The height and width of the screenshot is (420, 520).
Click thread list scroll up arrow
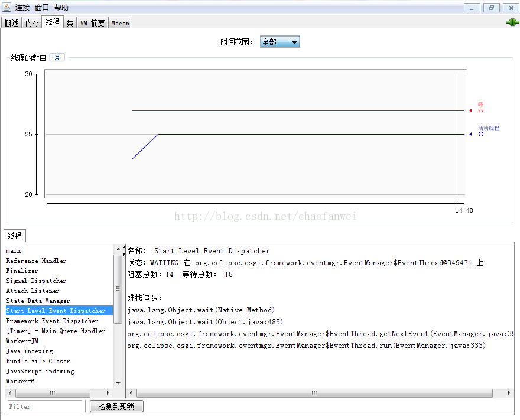click(118, 249)
